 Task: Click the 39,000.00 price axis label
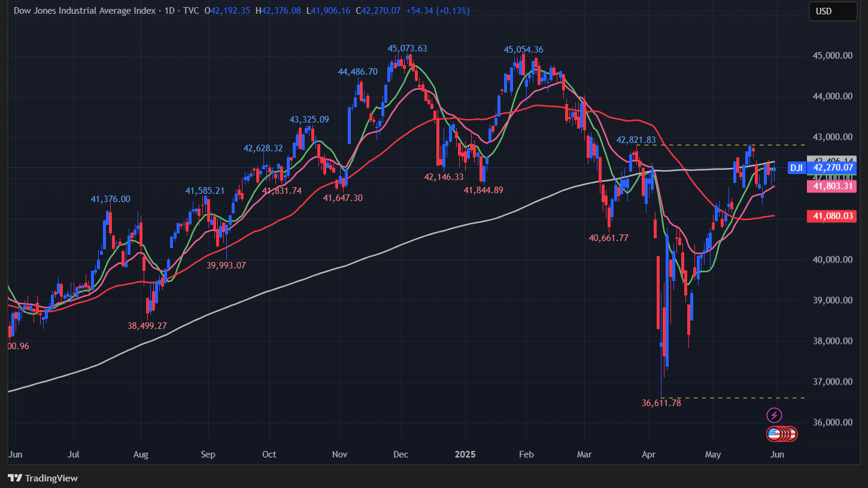[832, 300]
